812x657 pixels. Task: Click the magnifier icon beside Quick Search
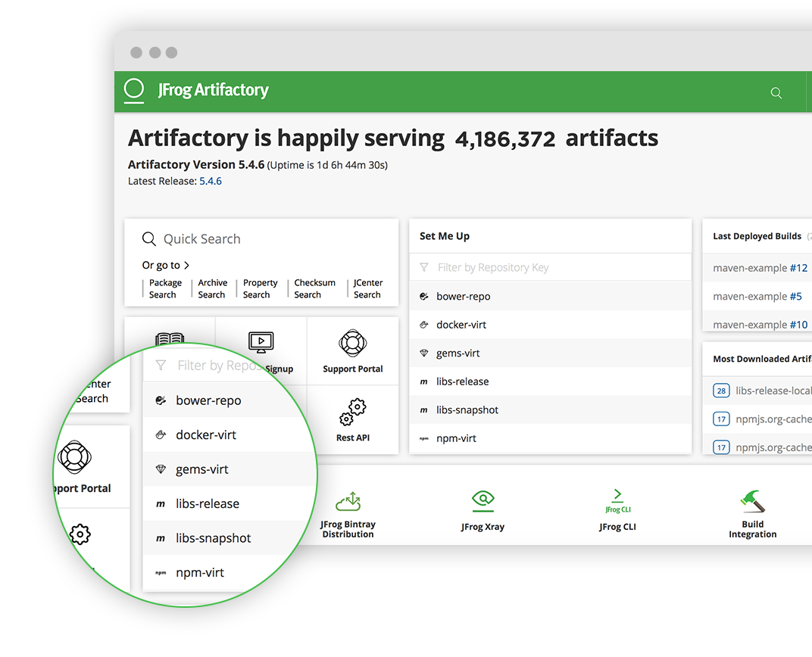[149, 239]
